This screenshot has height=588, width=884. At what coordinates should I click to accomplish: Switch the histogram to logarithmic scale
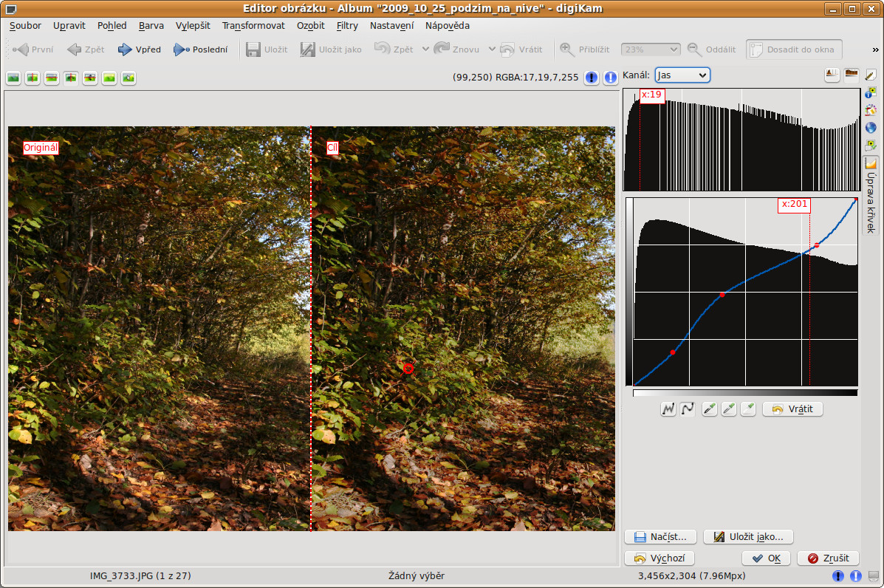(852, 75)
